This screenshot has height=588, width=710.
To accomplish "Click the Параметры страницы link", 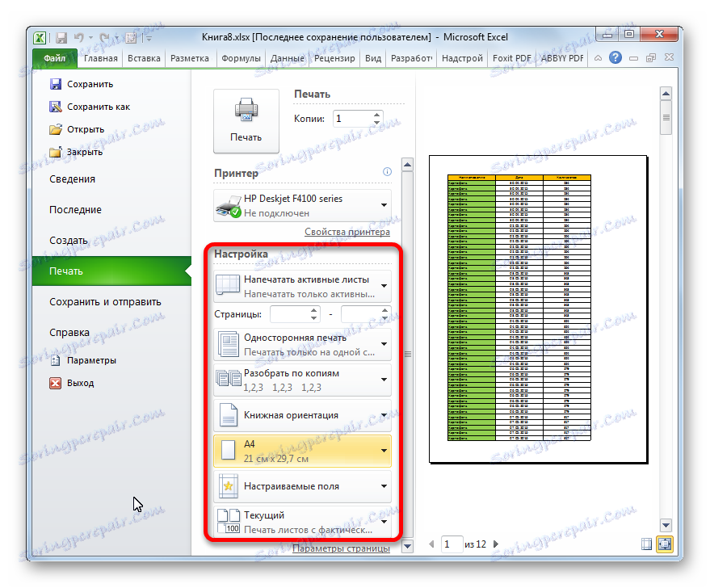I will pyautogui.click(x=341, y=548).
